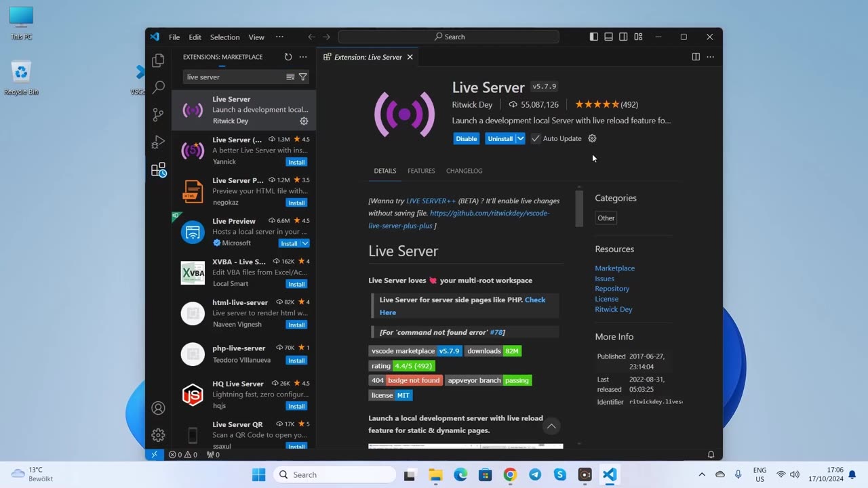Open the title bar overflow menu ellipsis
Viewport: 868px width, 488px height.
(x=279, y=37)
